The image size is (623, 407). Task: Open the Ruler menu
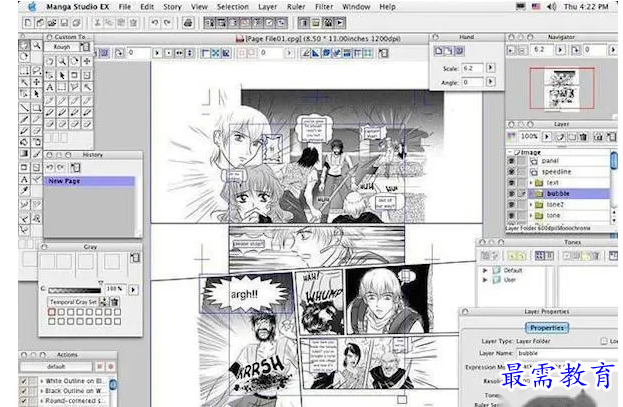[296, 7]
